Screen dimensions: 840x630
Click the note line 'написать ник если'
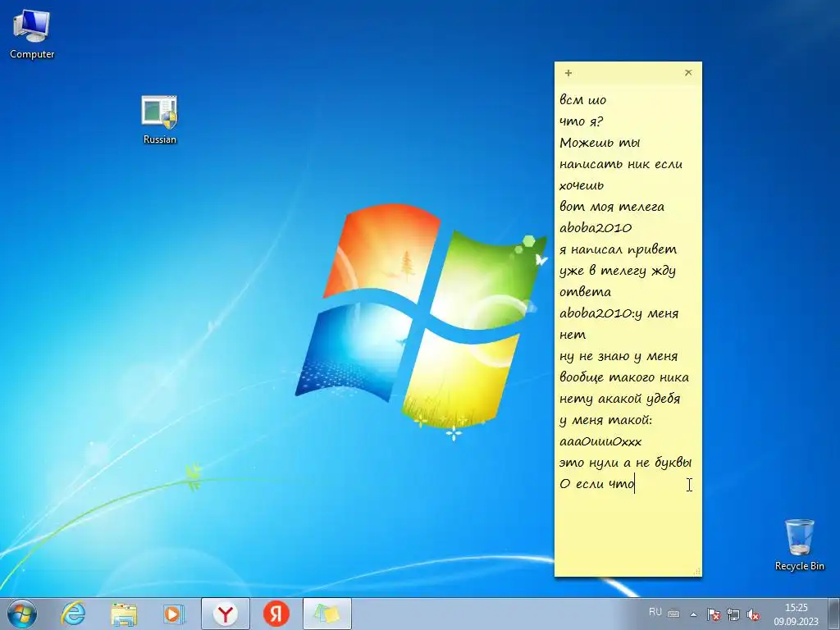click(x=621, y=164)
